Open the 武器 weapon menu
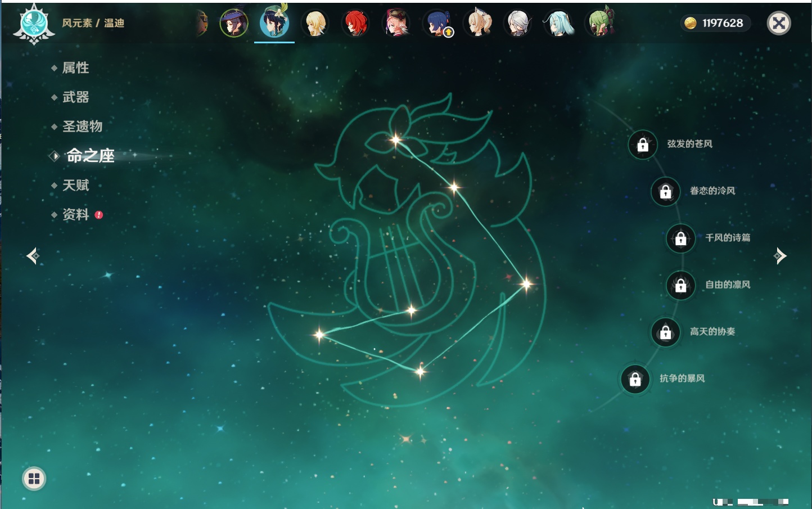This screenshot has width=812, height=509. (x=75, y=97)
